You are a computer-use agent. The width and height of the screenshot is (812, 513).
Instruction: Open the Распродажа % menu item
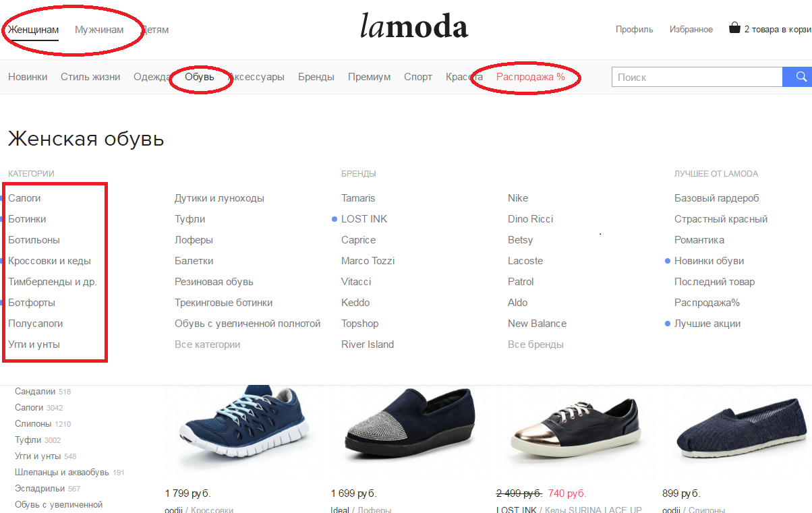click(x=531, y=77)
